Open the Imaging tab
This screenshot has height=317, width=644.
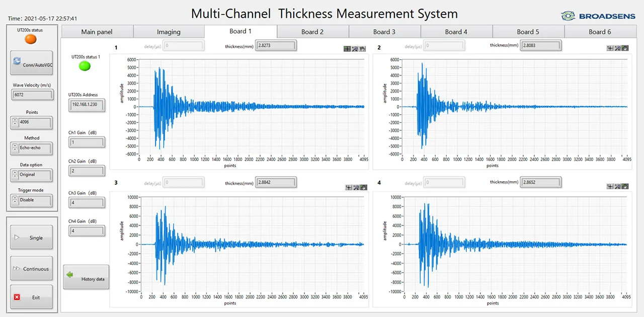coord(169,32)
